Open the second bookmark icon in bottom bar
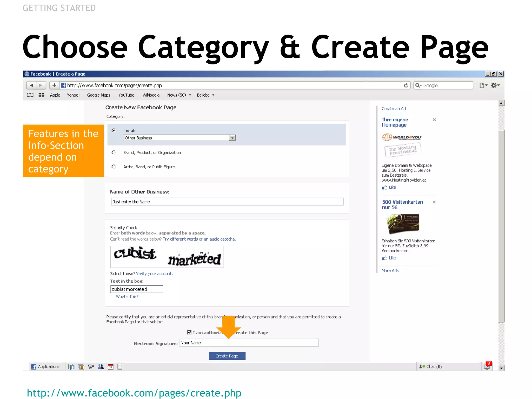This screenshot has height=399, width=532. click(81, 367)
